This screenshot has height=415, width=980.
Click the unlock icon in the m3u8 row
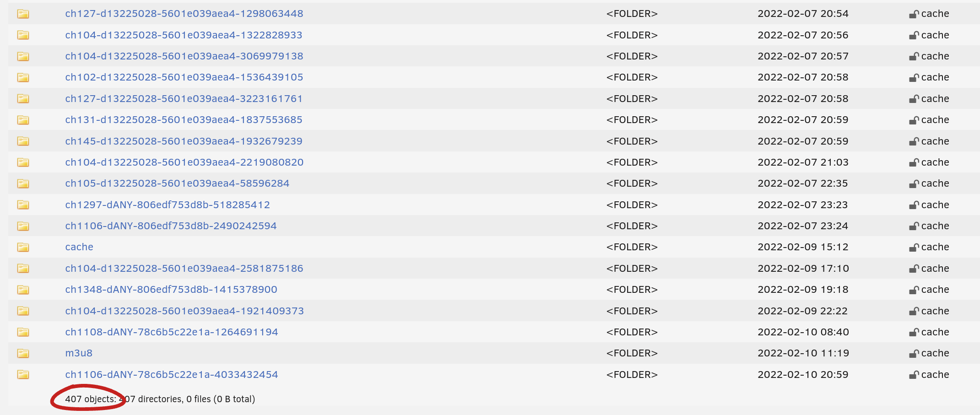point(914,354)
